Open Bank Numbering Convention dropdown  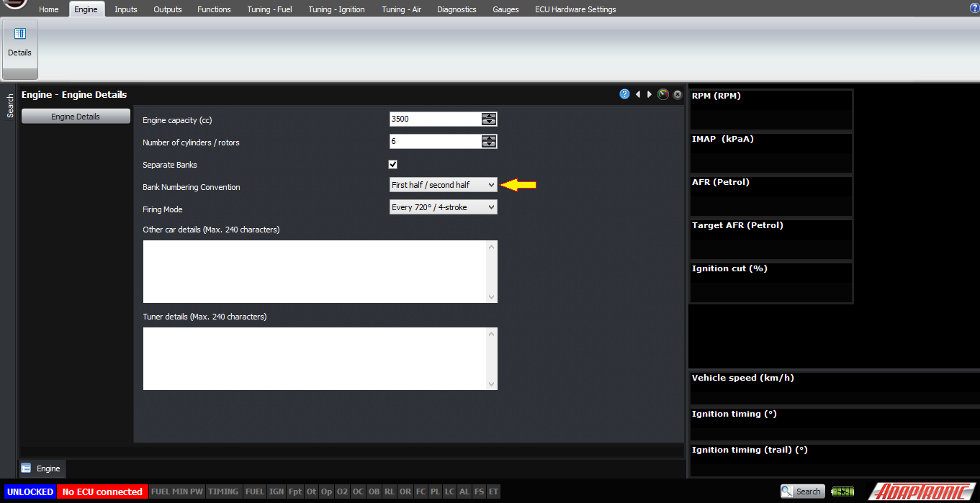pos(443,185)
